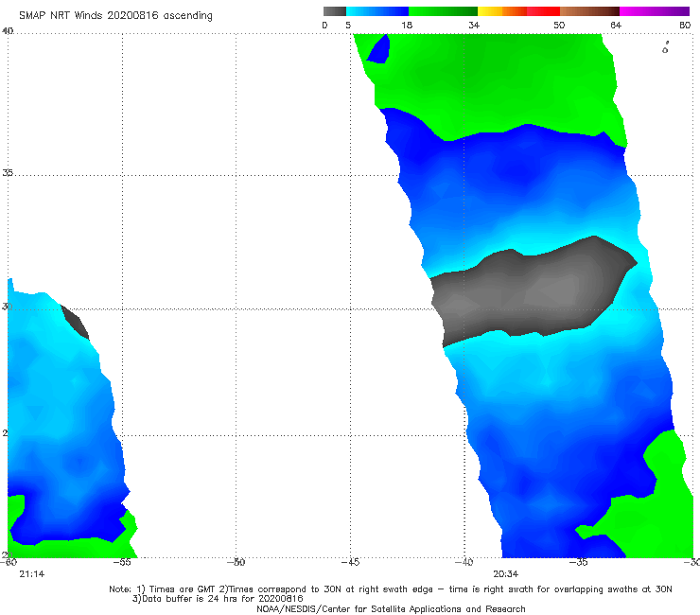Click the brown 50–64 color bar segment
This screenshot has height=615, width=700.
click(x=589, y=11)
